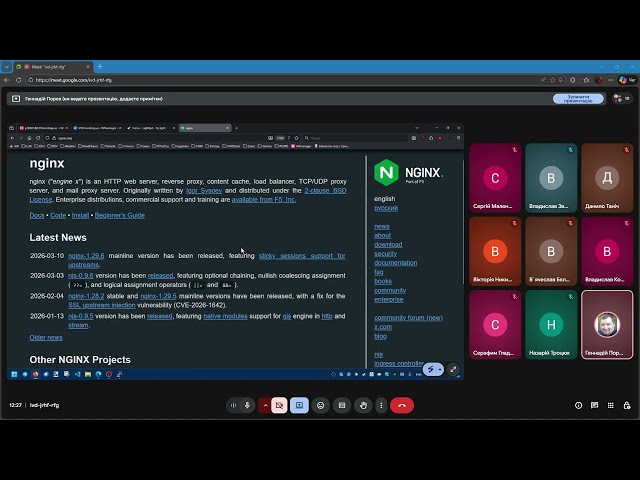Open Meet more options menu

coord(381,405)
